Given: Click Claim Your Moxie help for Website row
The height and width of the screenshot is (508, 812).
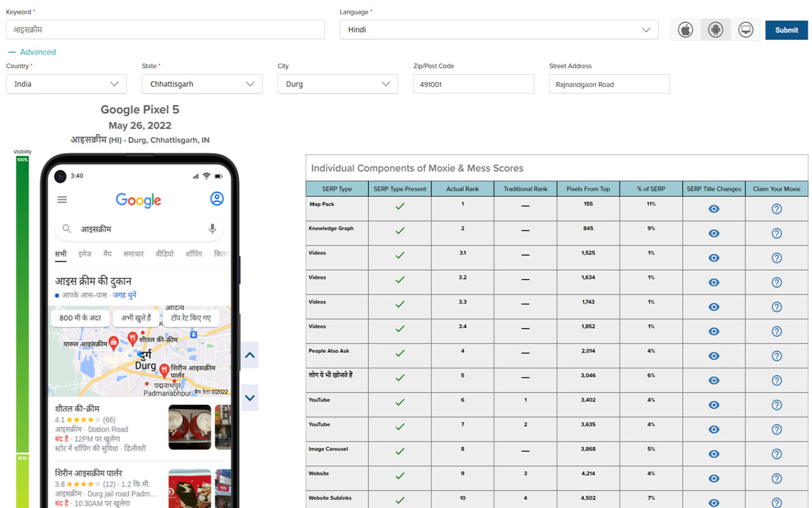Looking at the screenshot, I should click(776, 479).
